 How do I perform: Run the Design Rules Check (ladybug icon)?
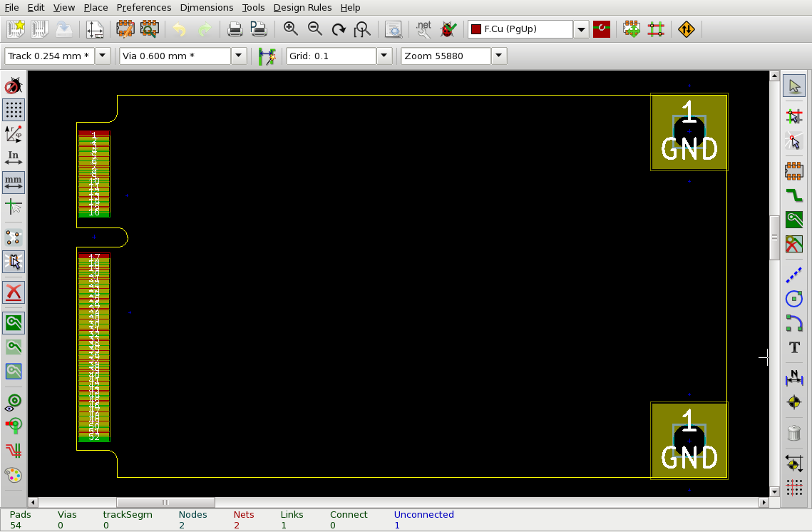tap(448, 29)
